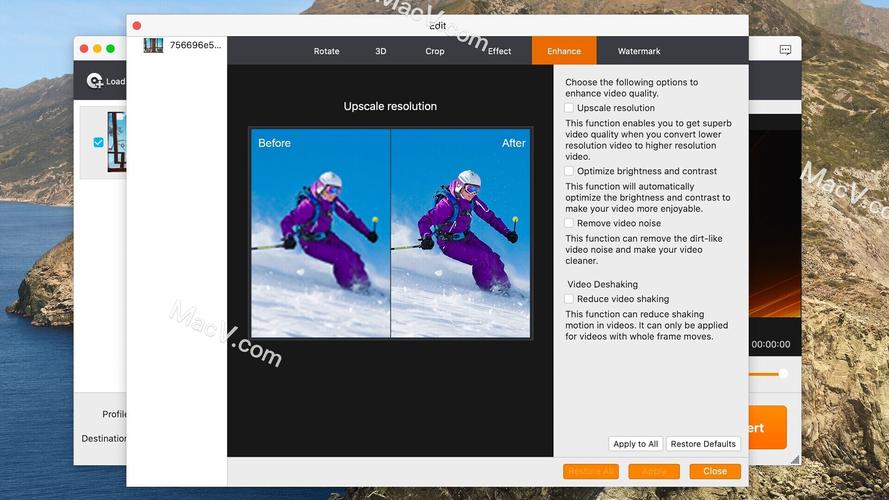Viewport: 889px width, 500px height.
Task: Click the 00:00:00 time display
Action: click(771, 344)
